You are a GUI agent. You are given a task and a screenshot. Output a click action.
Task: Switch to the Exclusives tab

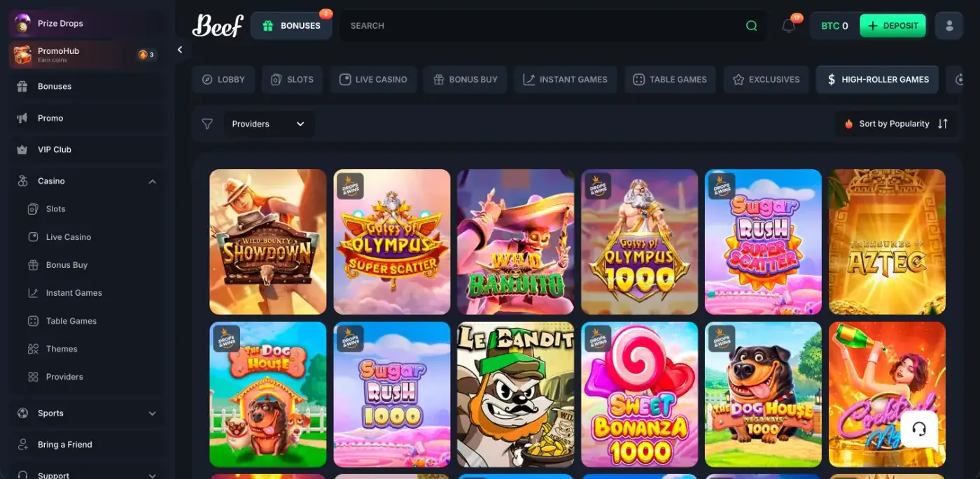(766, 80)
